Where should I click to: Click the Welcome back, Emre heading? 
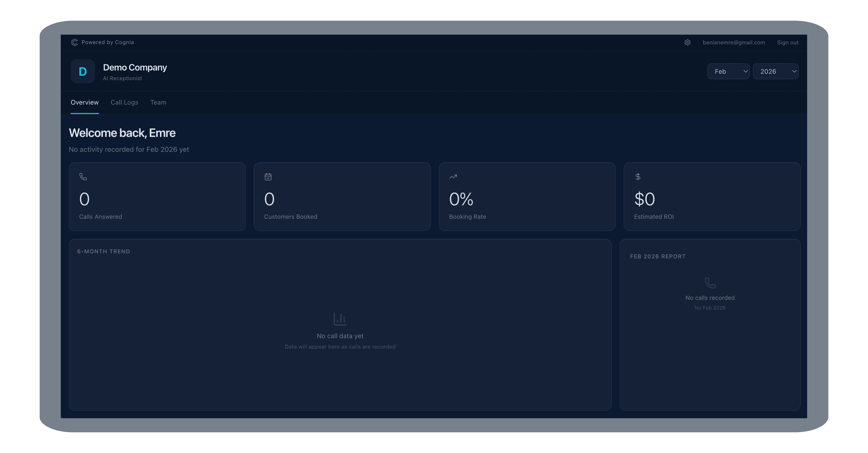pos(122,133)
